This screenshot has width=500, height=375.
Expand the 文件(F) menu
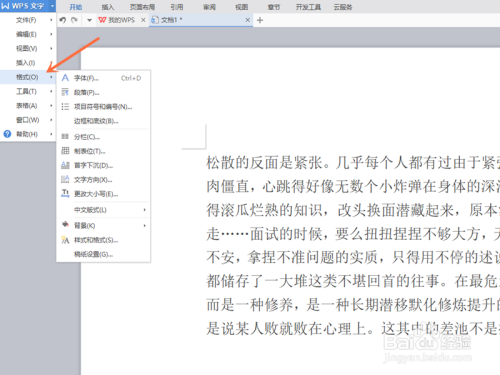tap(28, 20)
